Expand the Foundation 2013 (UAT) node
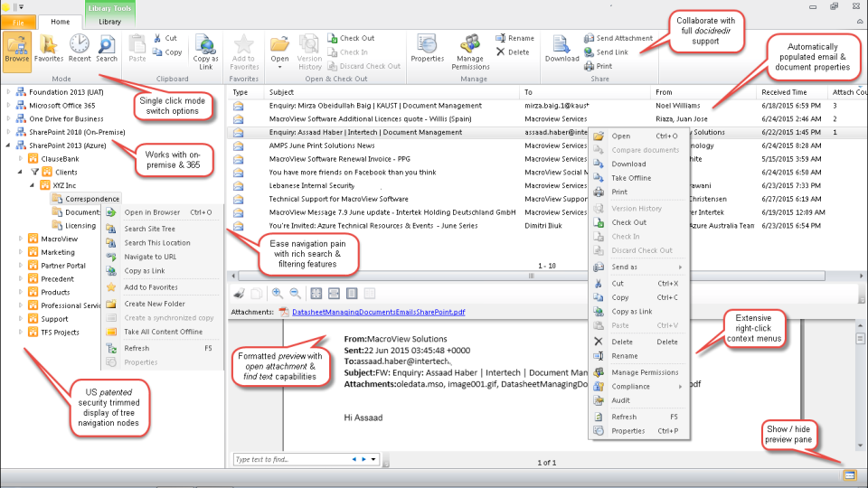Viewport: 868px width, 488px height. pyautogui.click(x=8, y=92)
